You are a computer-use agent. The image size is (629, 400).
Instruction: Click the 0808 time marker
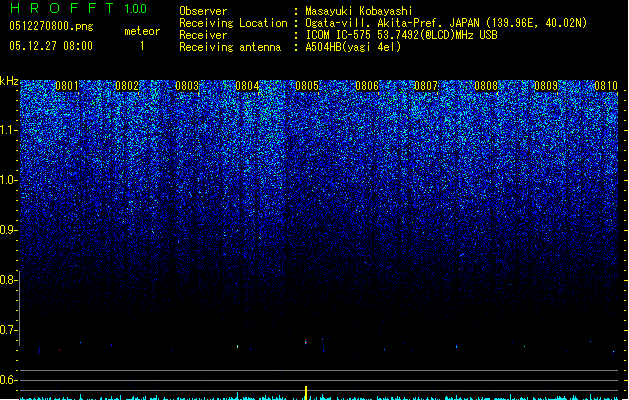pos(486,86)
